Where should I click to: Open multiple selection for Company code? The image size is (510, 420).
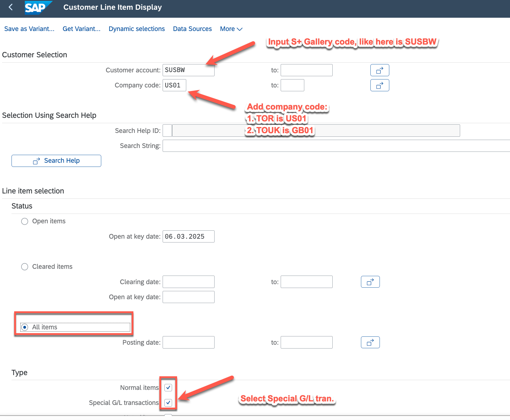tap(380, 85)
